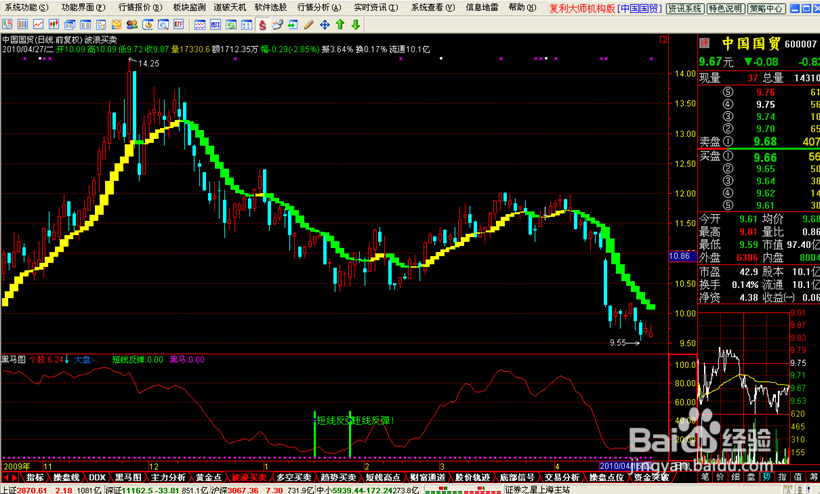Switch to the 主力分析 tab
The height and width of the screenshot is (494, 820).
[168, 477]
